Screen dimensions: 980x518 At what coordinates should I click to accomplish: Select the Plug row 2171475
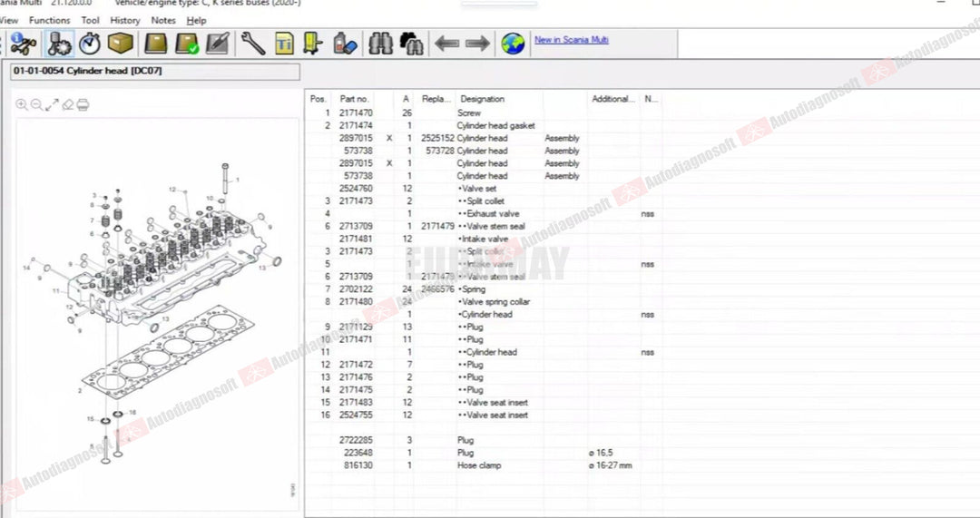484,390
